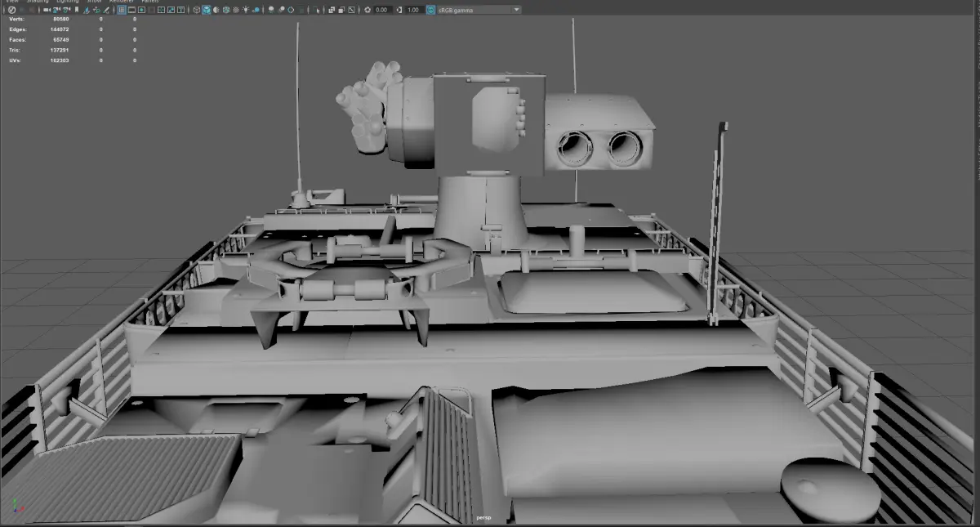Toggle the Resolution Gate display
The width and height of the screenshot is (980, 527).
coord(141,10)
